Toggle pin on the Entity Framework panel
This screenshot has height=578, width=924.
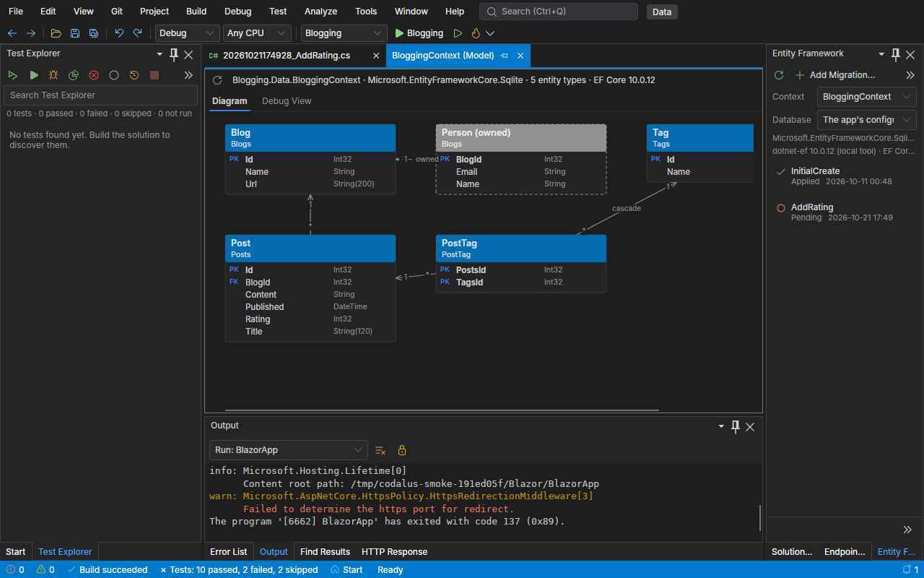click(896, 54)
